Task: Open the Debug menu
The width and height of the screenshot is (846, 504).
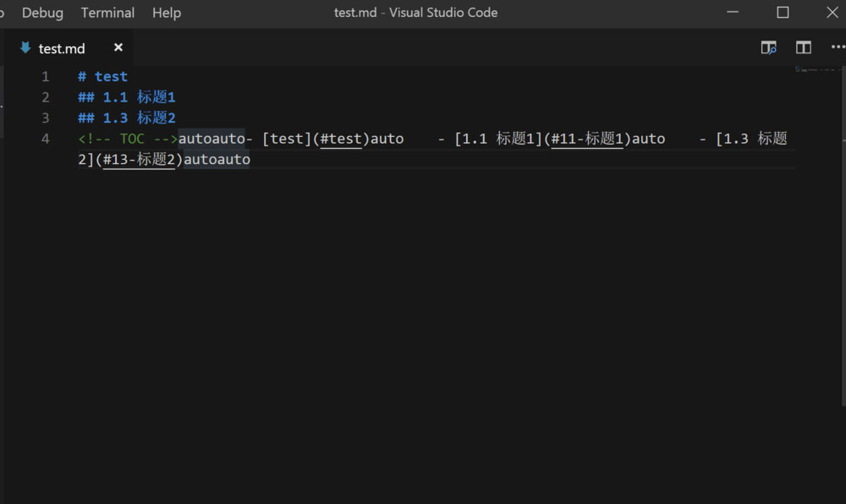Action: [42, 12]
